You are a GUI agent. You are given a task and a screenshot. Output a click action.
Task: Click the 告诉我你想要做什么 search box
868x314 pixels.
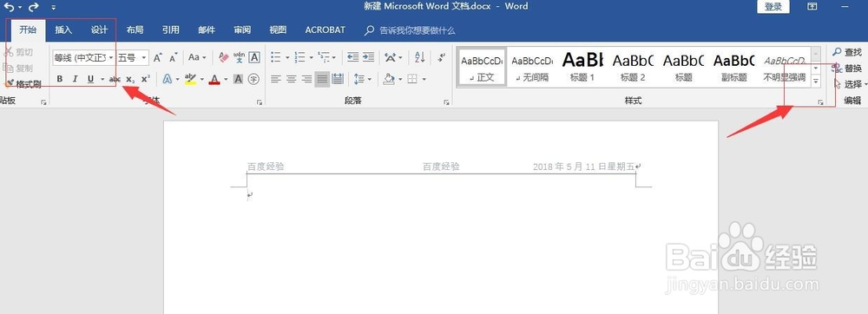pyautogui.click(x=411, y=30)
